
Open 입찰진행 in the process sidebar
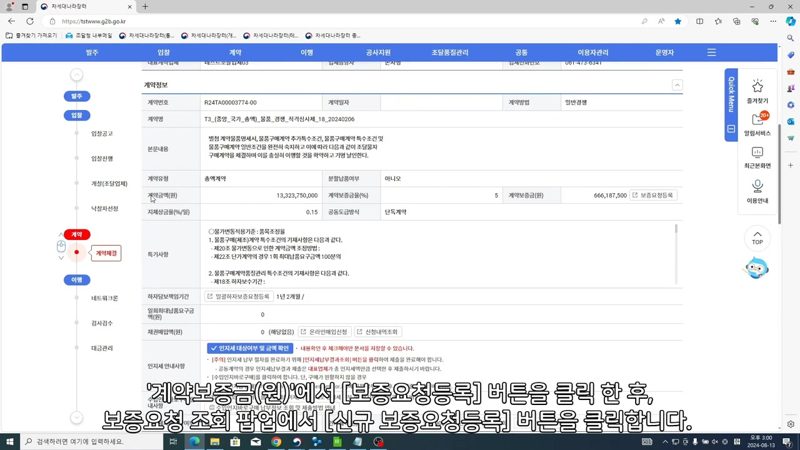(x=102, y=159)
